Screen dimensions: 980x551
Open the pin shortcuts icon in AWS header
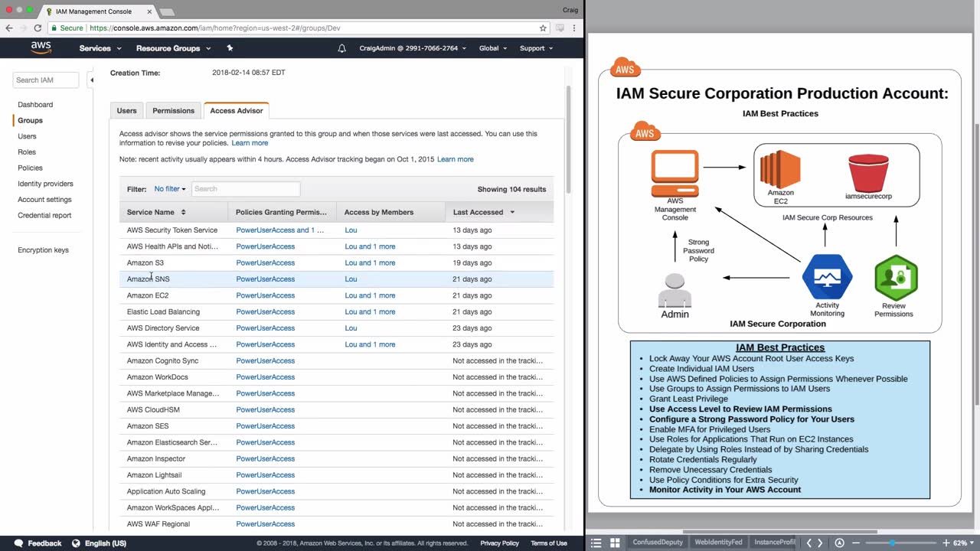pyautogui.click(x=230, y=48)
